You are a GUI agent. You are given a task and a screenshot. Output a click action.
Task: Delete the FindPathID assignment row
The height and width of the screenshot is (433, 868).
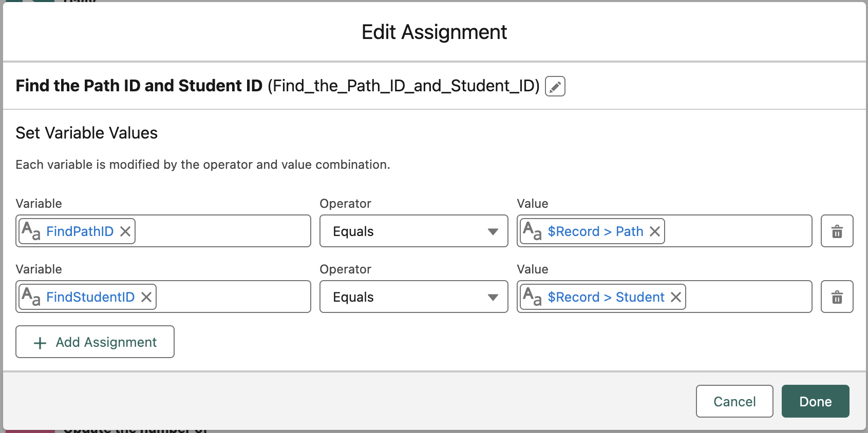coord(837,231)
